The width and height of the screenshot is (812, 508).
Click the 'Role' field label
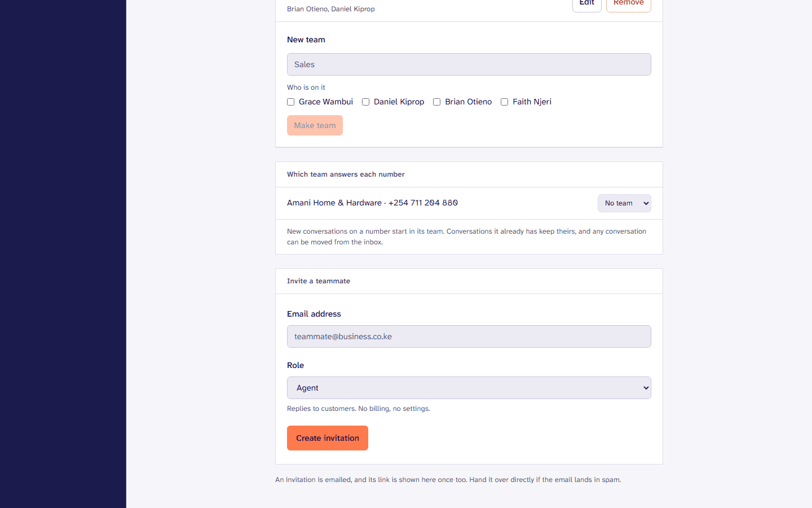[295, 365]
